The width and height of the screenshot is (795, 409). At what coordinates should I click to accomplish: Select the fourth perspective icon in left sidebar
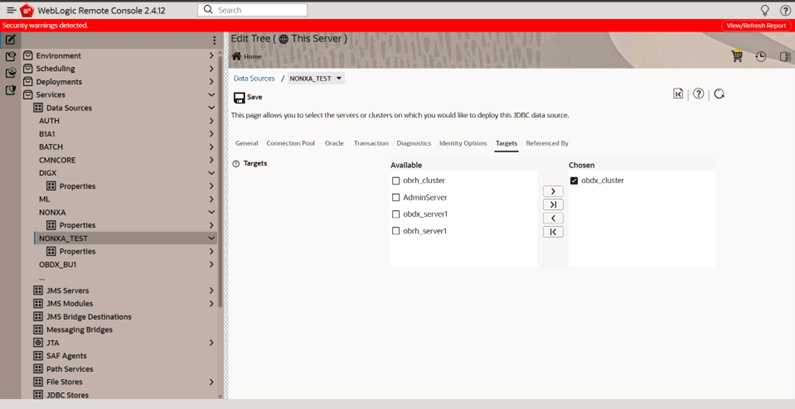(11, 90)
